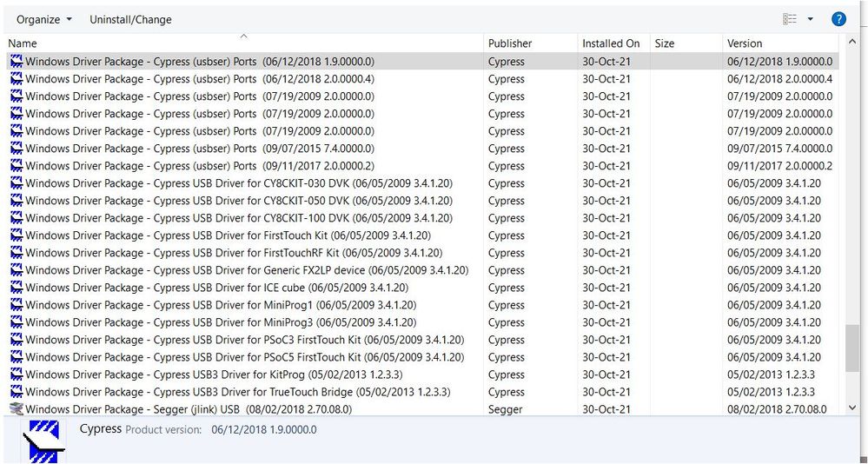The width and height of the screenshot is (868, 464).
Task: Click icon of USB3 Driver for KitProg row
Action: click(17, 375)
